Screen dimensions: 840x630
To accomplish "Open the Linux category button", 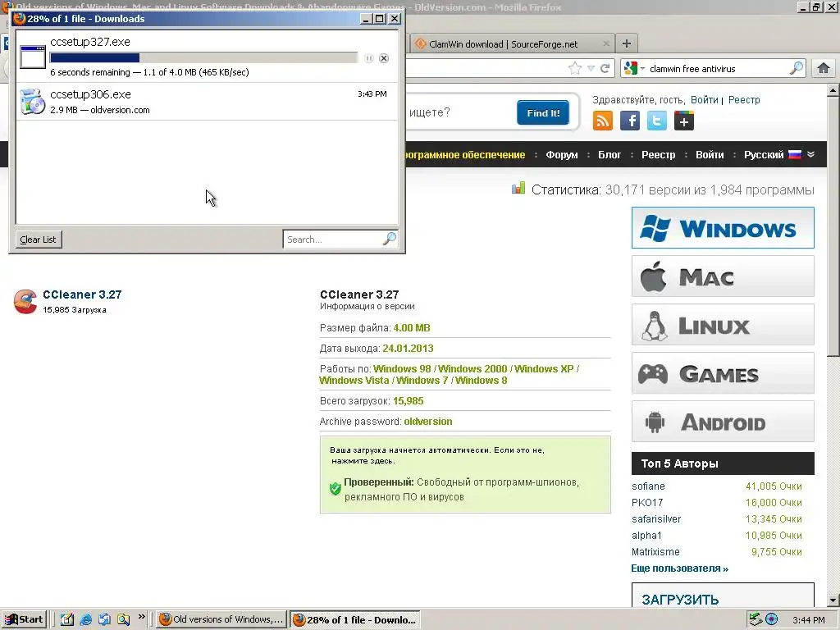I will point(723,325).
